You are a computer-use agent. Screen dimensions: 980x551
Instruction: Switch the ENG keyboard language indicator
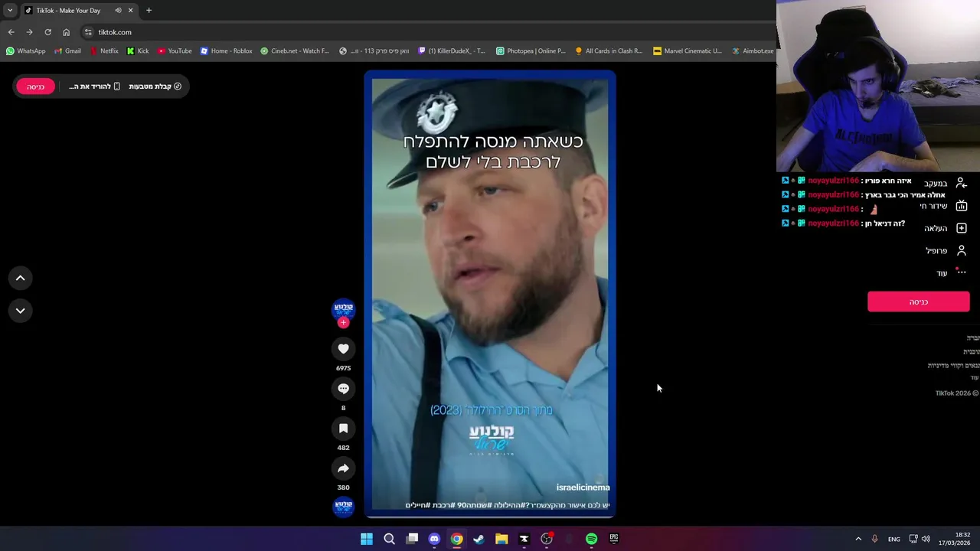(x=893, y=540)
